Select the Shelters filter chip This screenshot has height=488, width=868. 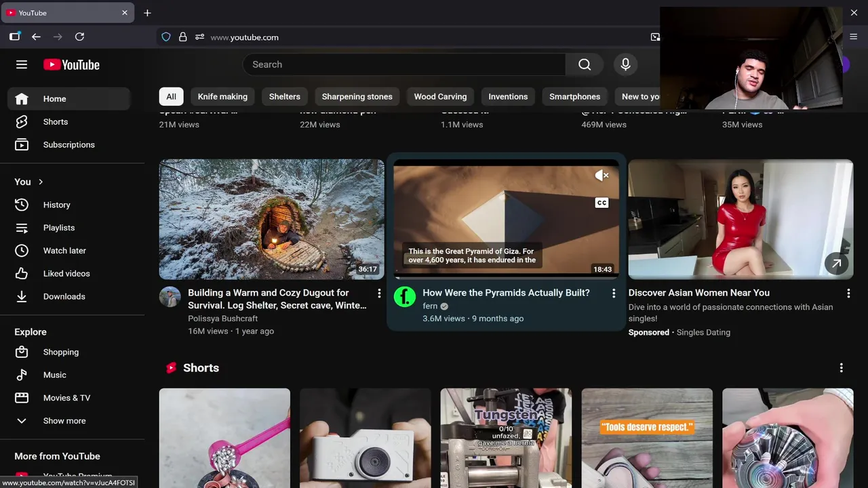(x=285, y=96)
